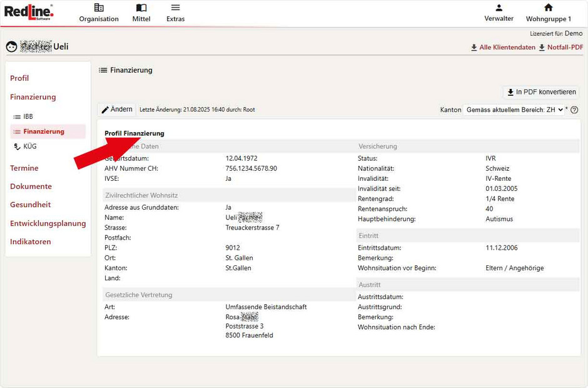Click the client avatar face icon
Image resolution: width=588 pixels, height=388 pixels.
tap(11, 47)
